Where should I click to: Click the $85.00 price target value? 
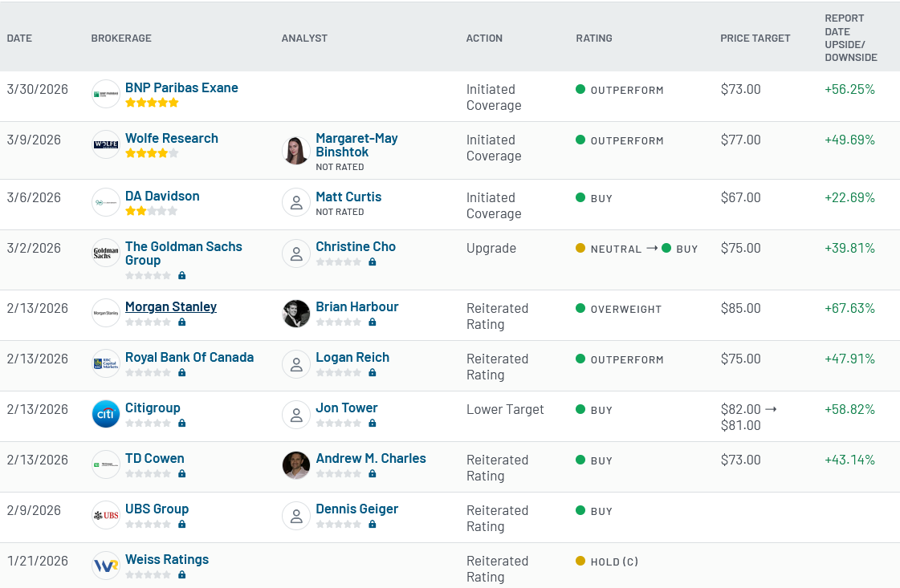(x=740, y=309)
